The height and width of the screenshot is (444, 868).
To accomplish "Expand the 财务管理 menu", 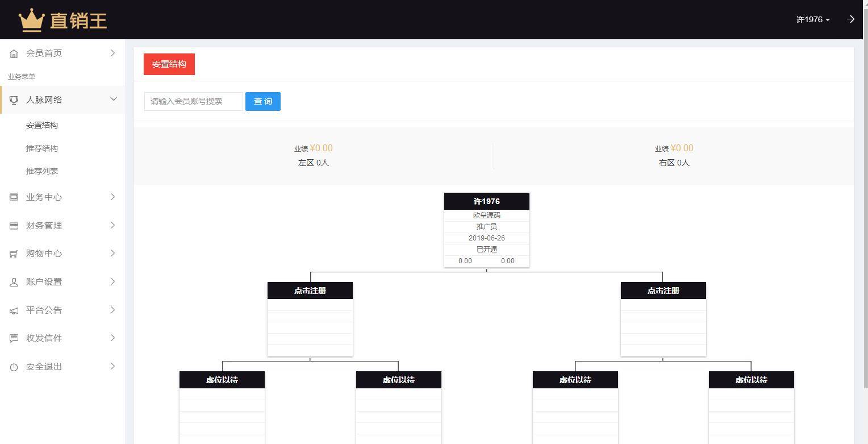I will coord(62,225).
